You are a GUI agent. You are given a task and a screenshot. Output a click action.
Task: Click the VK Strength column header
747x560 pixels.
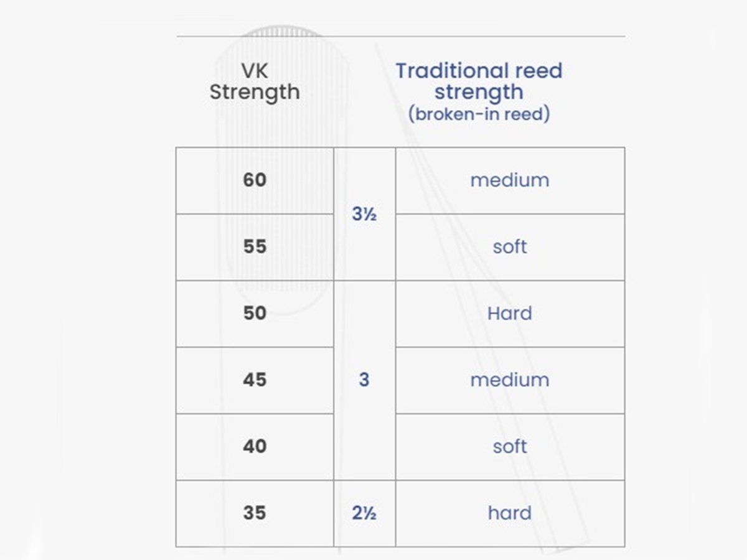[255, 82]
